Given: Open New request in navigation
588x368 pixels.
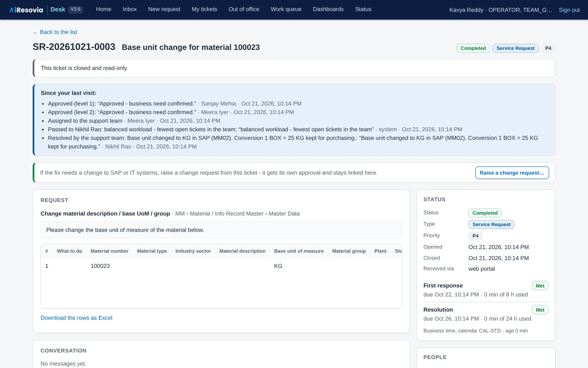Looking at the screenshot, I should click(164, 9).
